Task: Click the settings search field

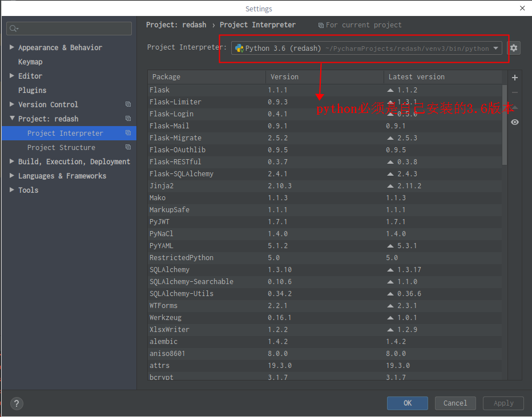Action: point(68,28)
